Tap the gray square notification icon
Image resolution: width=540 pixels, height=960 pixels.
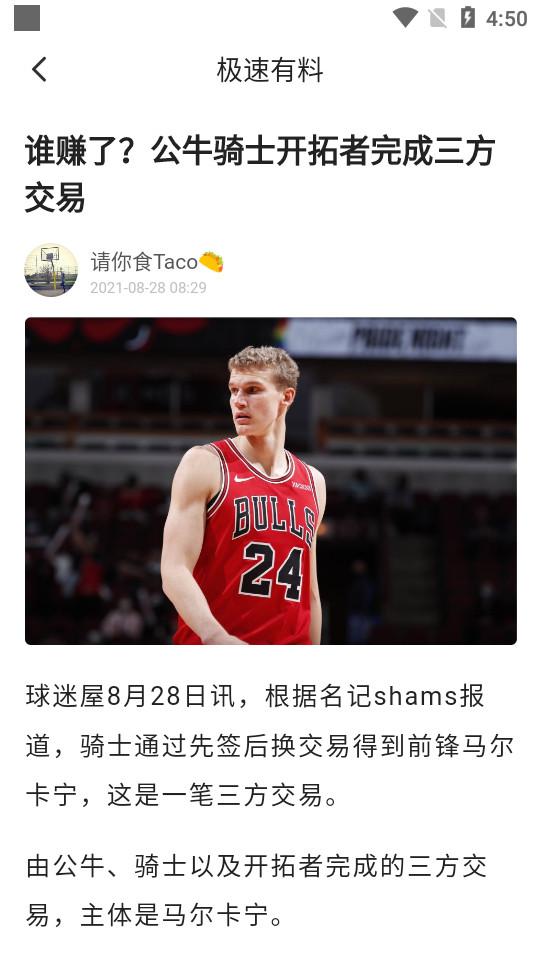27,18
